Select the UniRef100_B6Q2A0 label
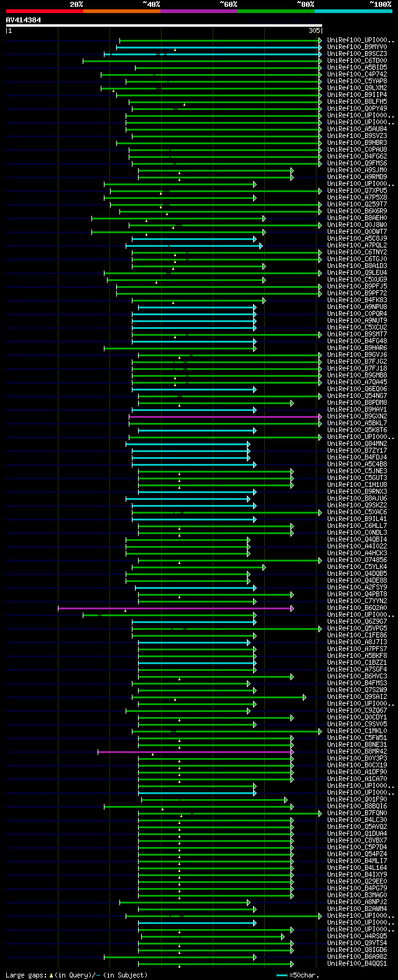Image resolution: width=398 pixels, height=980 pixels. pos(357,608)
